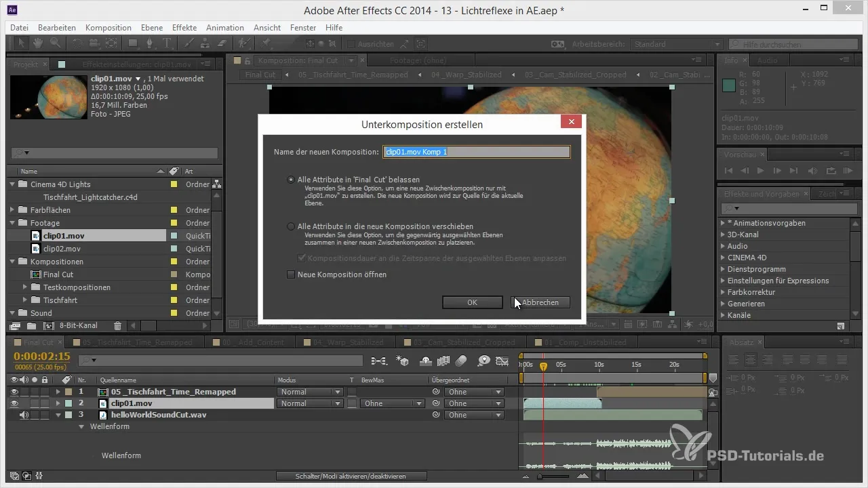Screen dimensions: 868x488
Task: Toggle track matte T box for clip01.mov layer
Action: [352, 403]
